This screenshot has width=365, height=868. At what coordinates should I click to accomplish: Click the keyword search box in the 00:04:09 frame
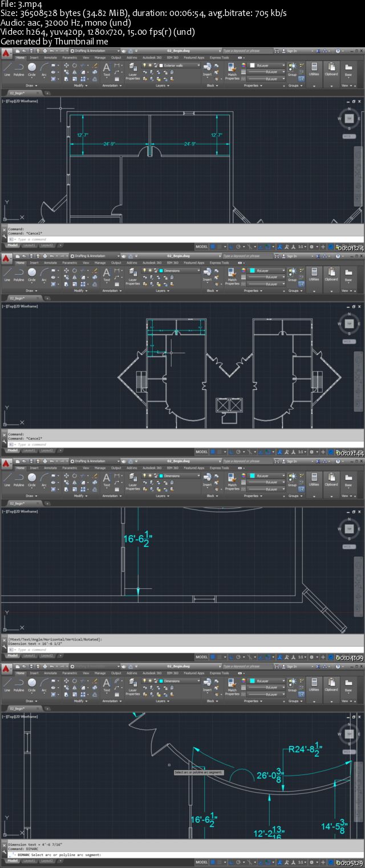[x=246, y=461]
